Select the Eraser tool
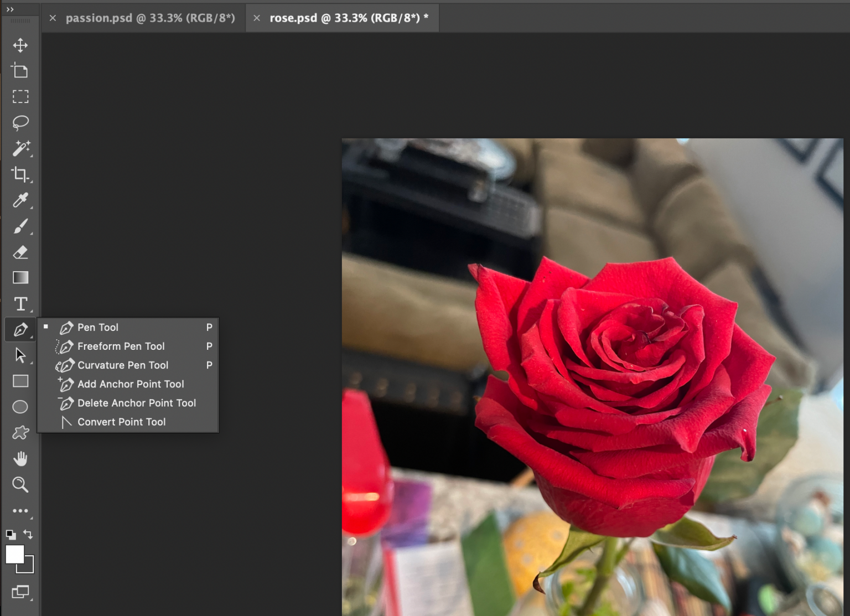This screenshot has width=850, height=616. [20, 252]
